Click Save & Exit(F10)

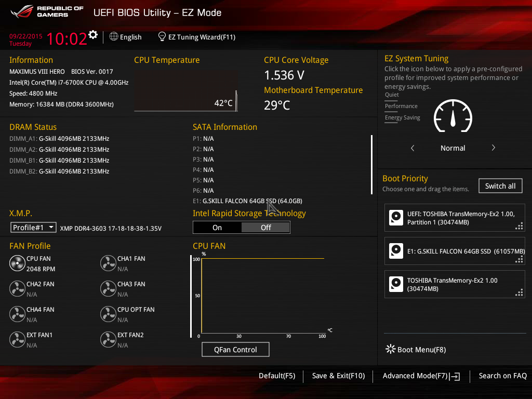pyautogui.click(x=338, y=376)
